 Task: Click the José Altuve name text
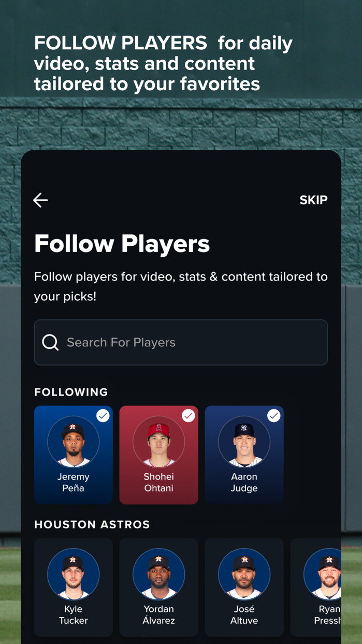[x=244, y=614]
